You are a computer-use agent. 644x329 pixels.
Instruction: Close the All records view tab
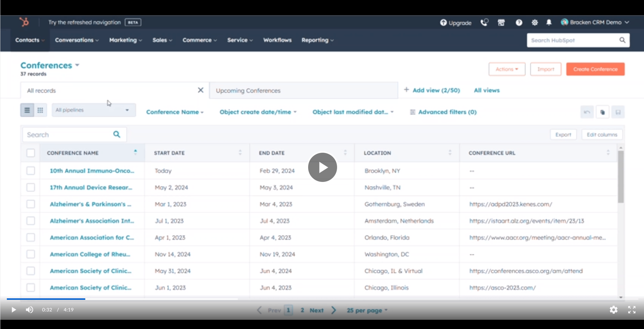[x=201, y=90]
